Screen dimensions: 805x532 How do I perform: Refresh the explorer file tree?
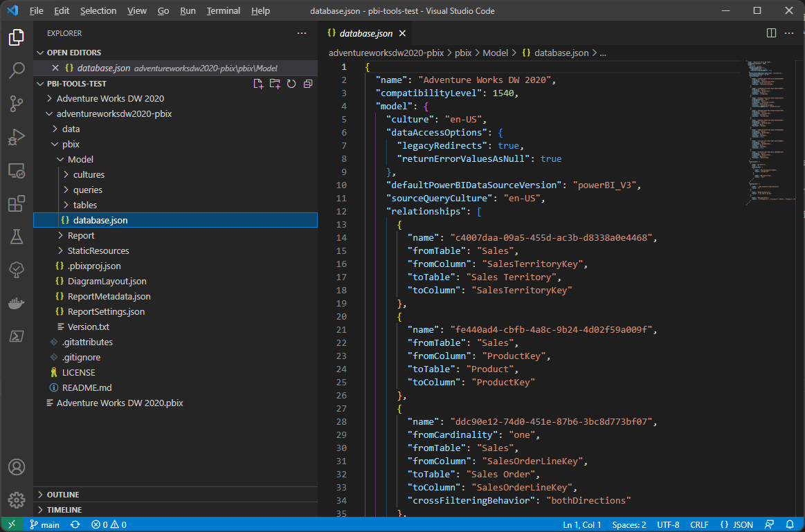pyautogui.click(x=291, y=84)
